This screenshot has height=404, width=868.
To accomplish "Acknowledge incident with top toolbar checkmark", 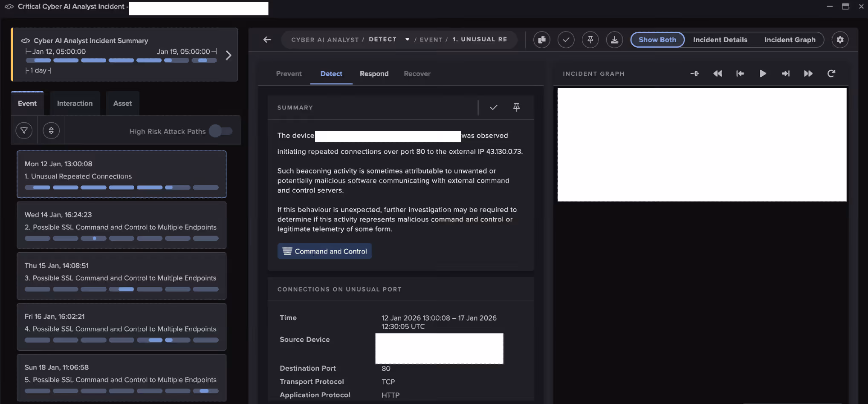I will tap(566, 40).
